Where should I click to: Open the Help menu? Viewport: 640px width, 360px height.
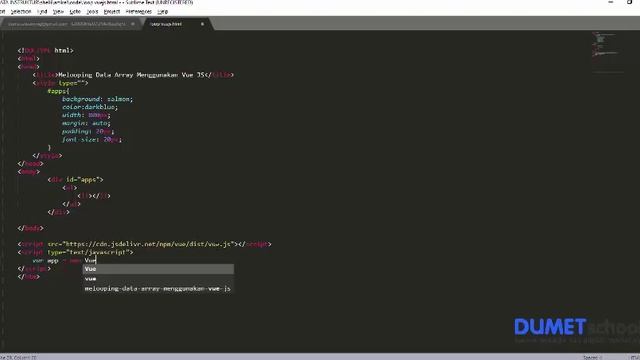point(162,11)
